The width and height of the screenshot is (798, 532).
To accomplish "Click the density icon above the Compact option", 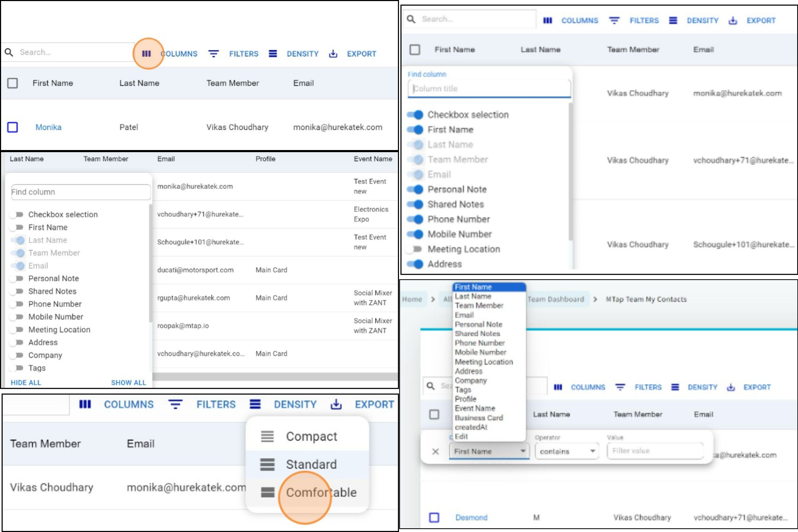I will (x=255, y=404).
